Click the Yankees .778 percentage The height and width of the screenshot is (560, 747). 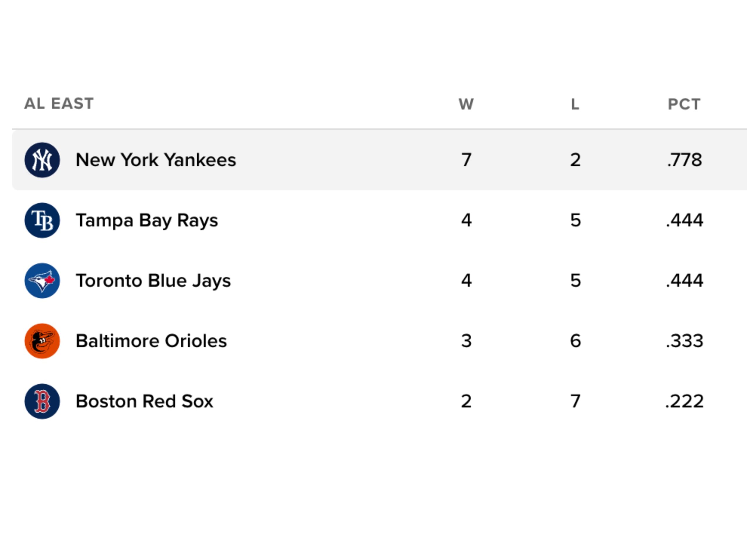pyautogui.click(x=685, y=160)
